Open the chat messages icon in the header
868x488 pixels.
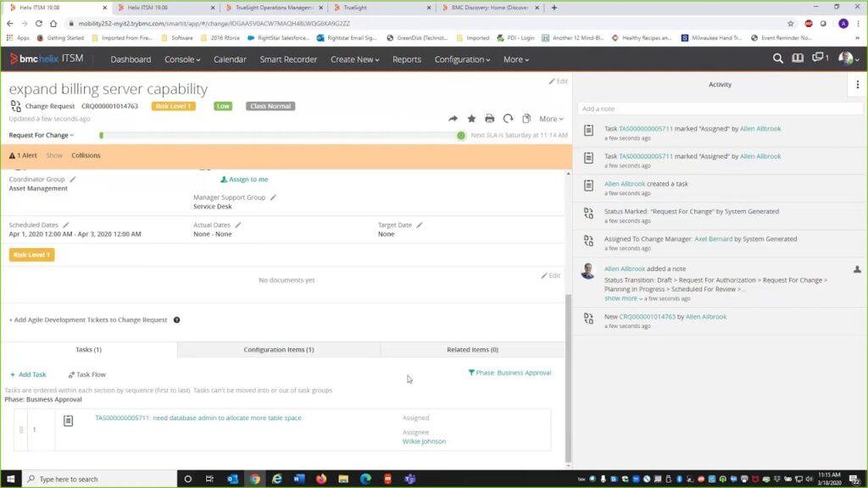click(820, 58)
